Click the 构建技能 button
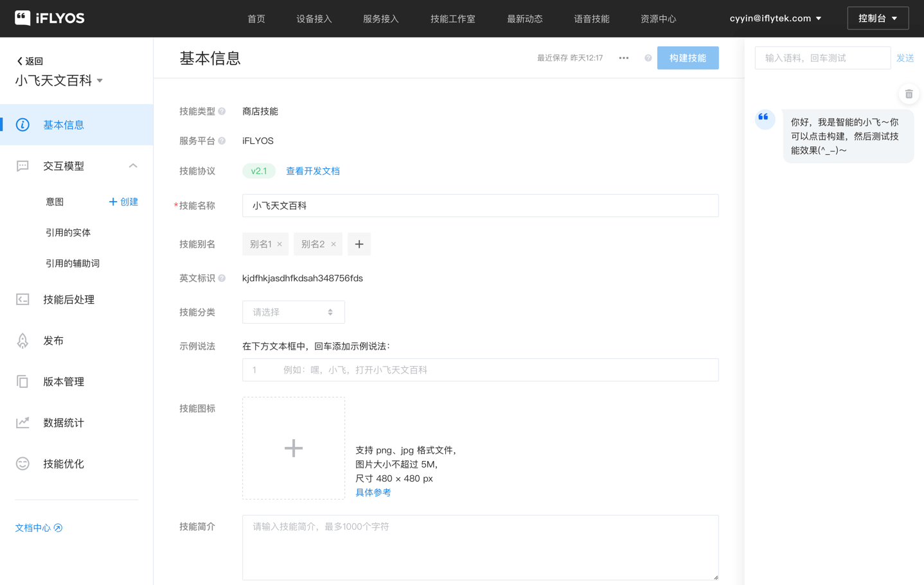 pos(688,58)
